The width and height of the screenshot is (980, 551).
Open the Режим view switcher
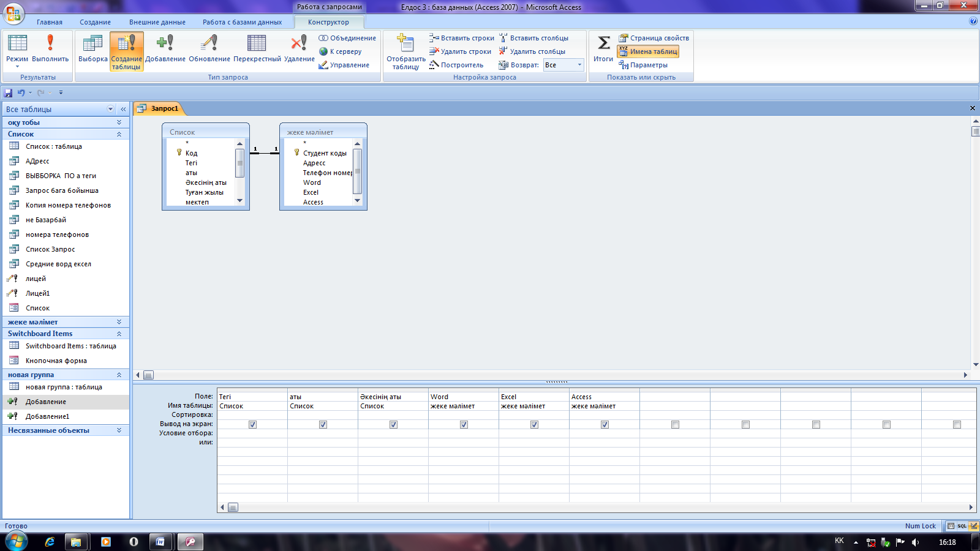pyautogui.click(x=17, y=51)
